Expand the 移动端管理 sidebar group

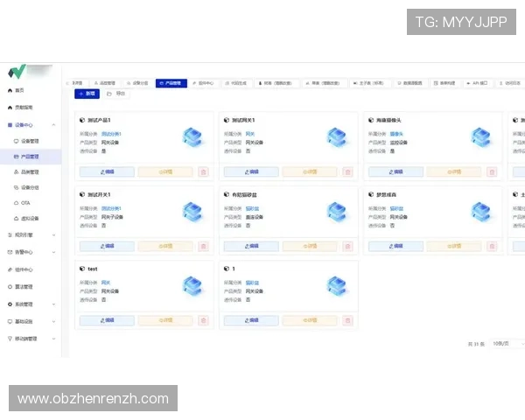click(53, 339)
